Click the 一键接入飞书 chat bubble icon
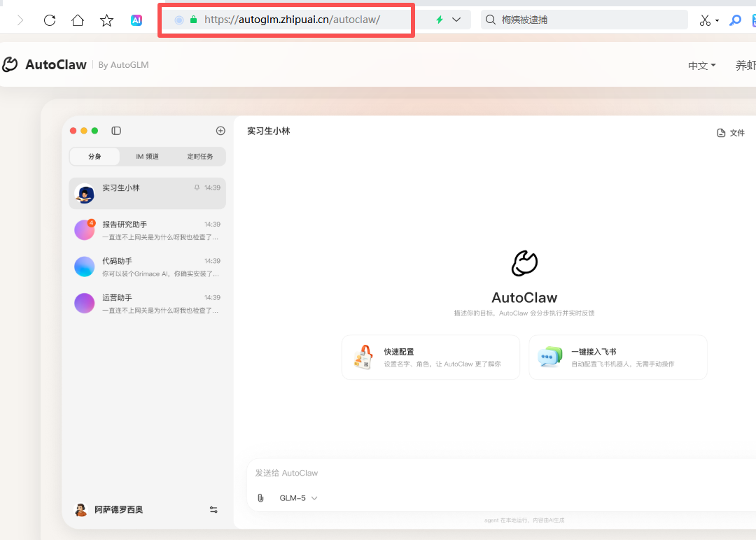Viewport: 756px width, 540px height. 550,357
